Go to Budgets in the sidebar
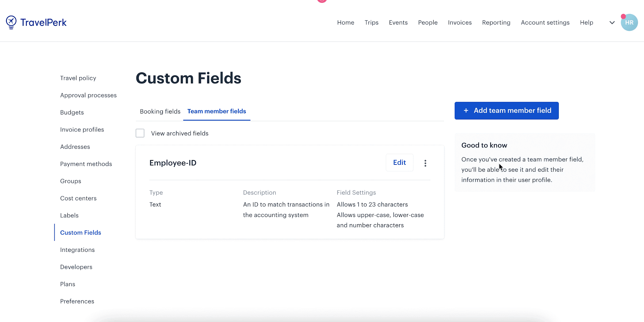 pyautogui.click(x=72, y=113)
